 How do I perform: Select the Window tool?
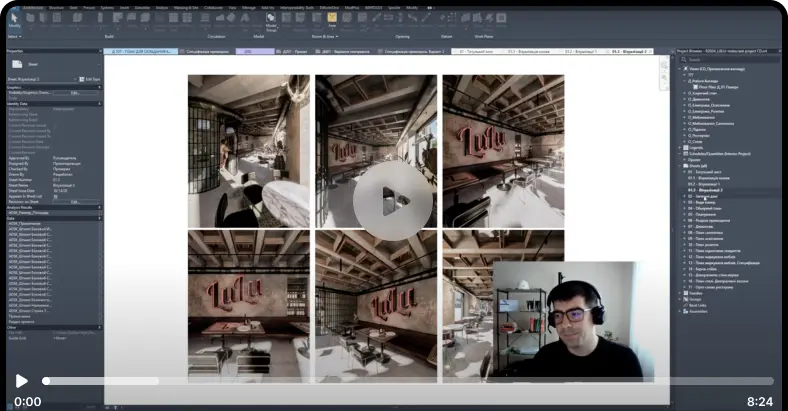57,20
